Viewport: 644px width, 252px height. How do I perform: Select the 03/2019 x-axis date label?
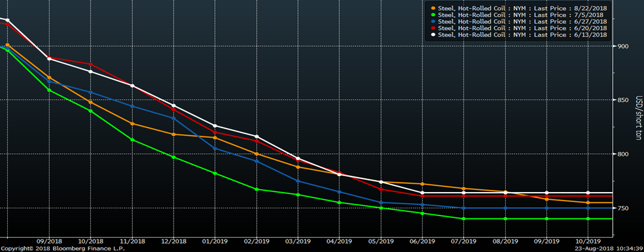[297, 241]
